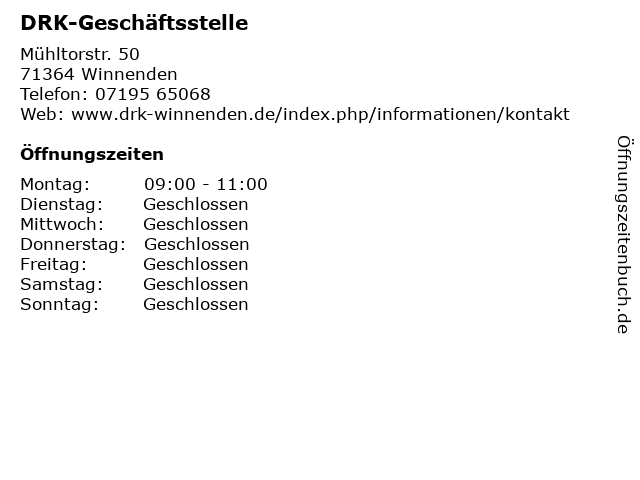Click Geschlossen next to Donnerstag
Viewport: 640px width, 480px height.
click(x=197, y=244)
